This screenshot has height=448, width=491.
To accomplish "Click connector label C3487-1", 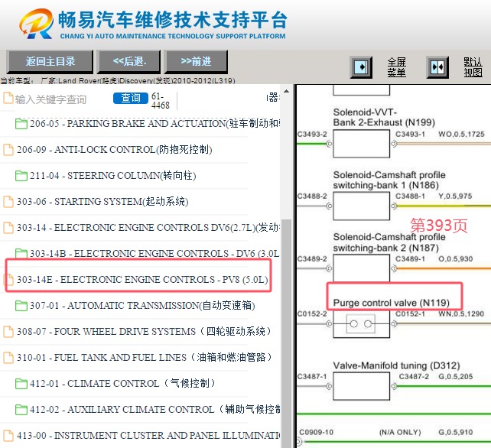I will (312, 376).
